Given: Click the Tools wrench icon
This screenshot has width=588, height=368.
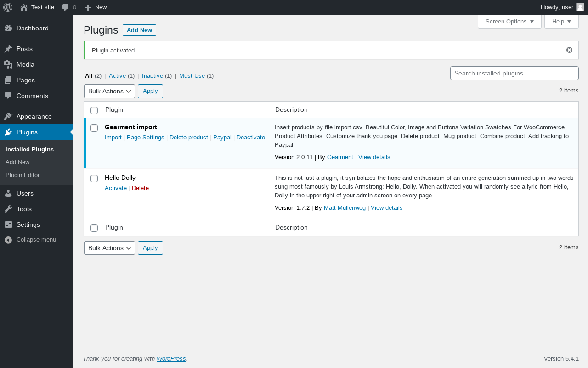Looking at the screenshot, I should pos(8,209).
